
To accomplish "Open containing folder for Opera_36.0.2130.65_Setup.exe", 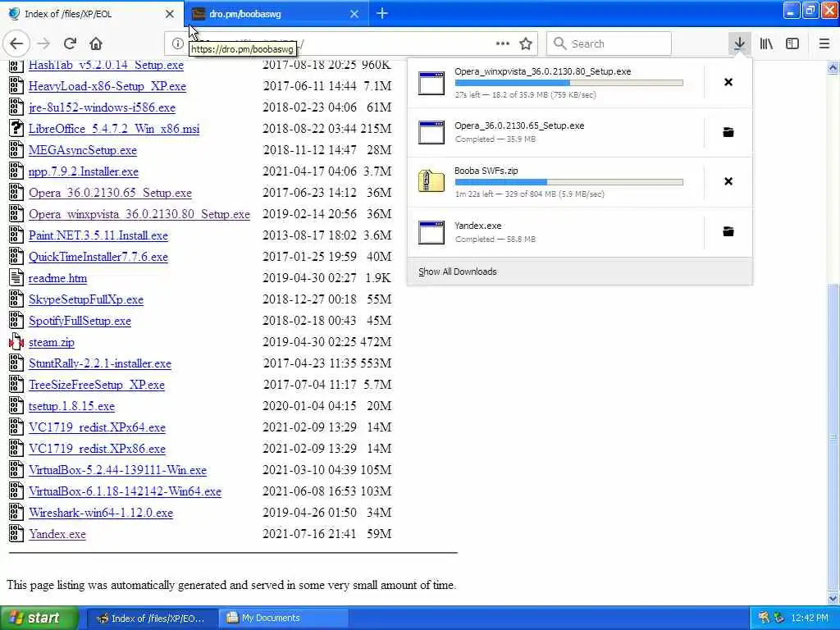I will [728, 132].
